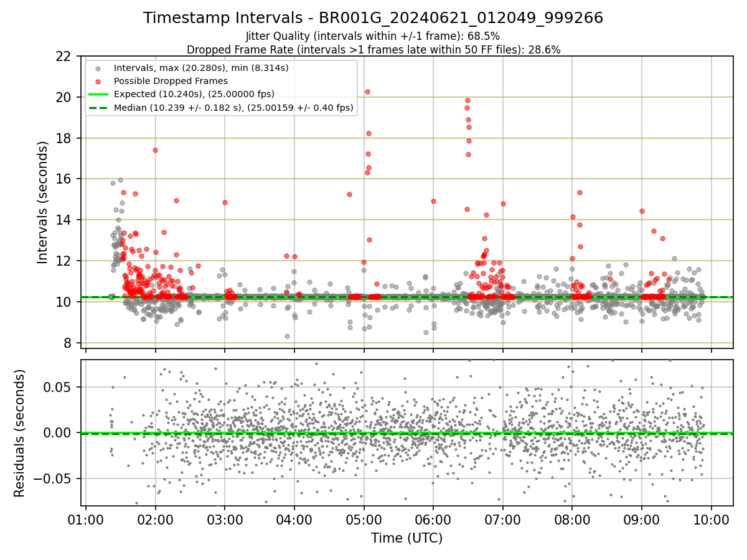Select legend entry "Possible Dropped Frames"
This screenshot has height=560, width=747.
coord(171,81)
